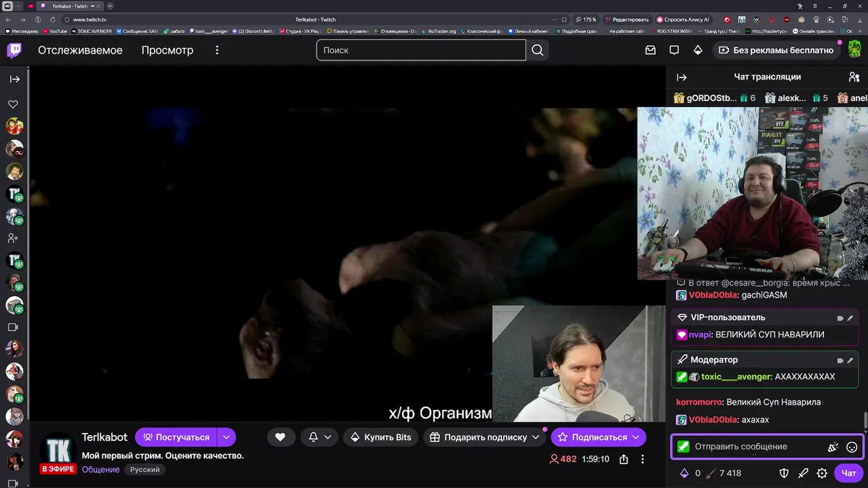Open followed channels heart icon in sidebar
The image size is (868, 488).
(13, 104)
